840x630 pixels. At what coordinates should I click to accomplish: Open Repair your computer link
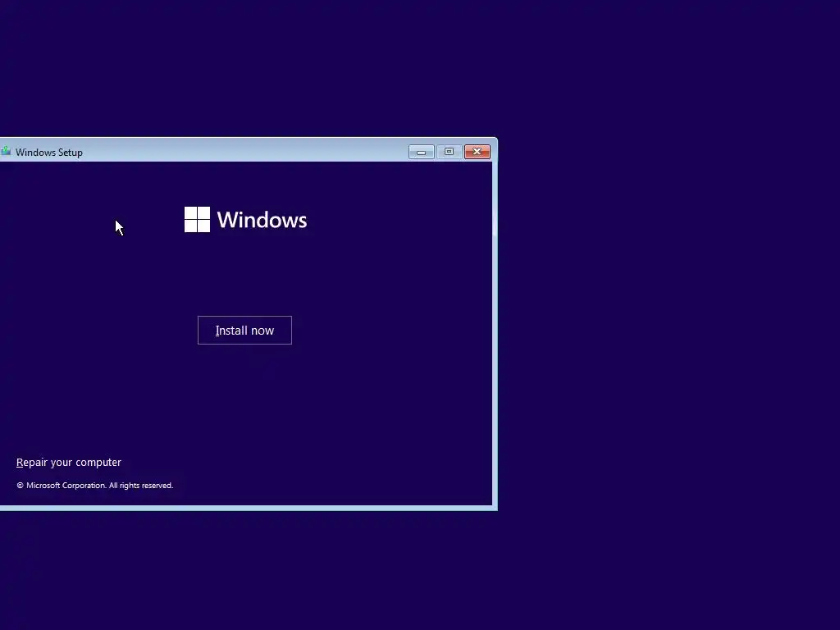(x=69, y=463)
